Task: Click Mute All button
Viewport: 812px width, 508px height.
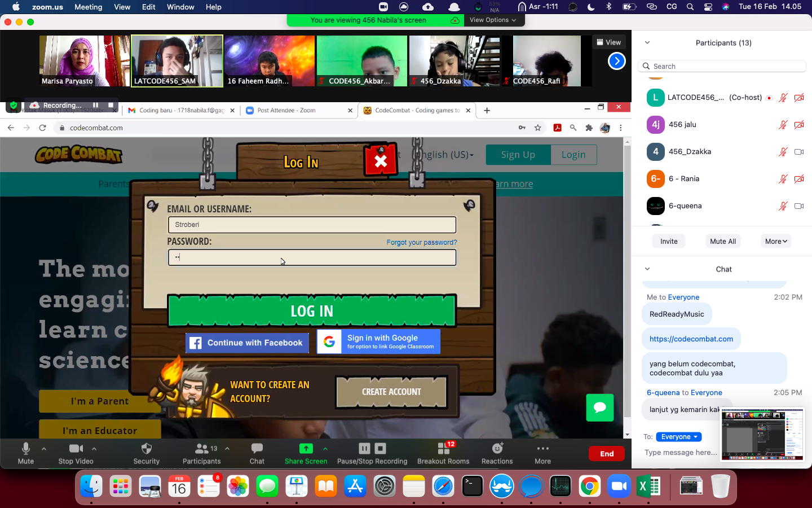Action: (723, 241)
